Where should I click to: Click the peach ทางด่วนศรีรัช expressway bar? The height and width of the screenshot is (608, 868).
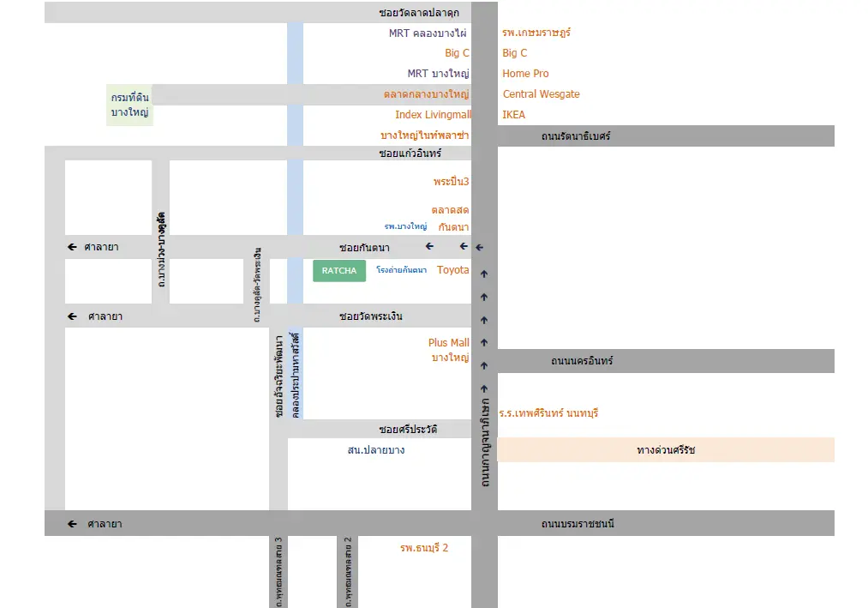(666, 450)
